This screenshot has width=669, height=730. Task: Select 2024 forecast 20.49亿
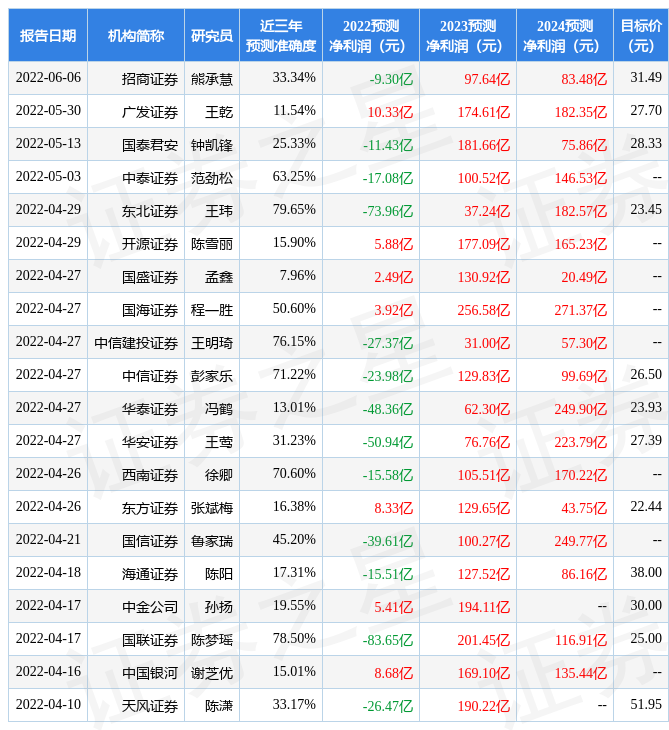coord(584,277)
